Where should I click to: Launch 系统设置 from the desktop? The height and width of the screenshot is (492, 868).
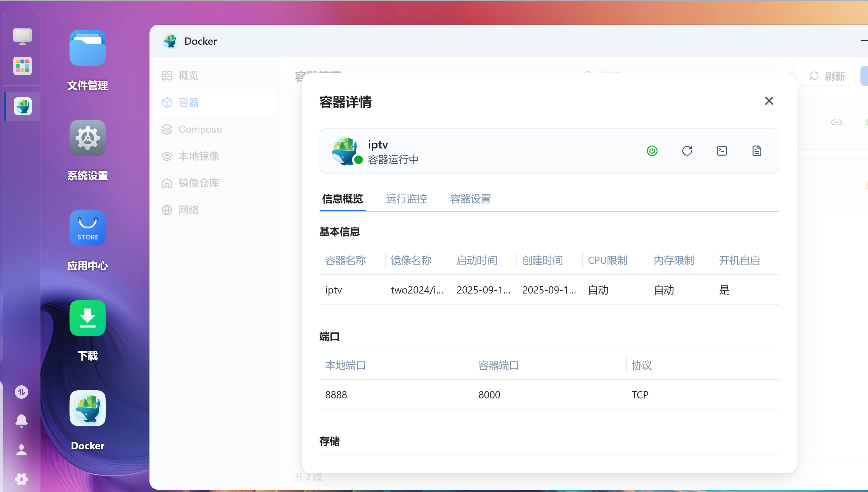click(87, 138)
